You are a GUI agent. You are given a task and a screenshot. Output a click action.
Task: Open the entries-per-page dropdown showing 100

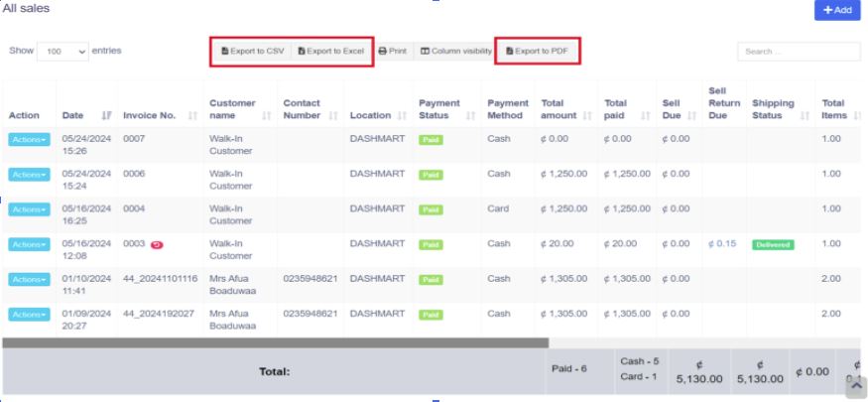pos(62,52)
